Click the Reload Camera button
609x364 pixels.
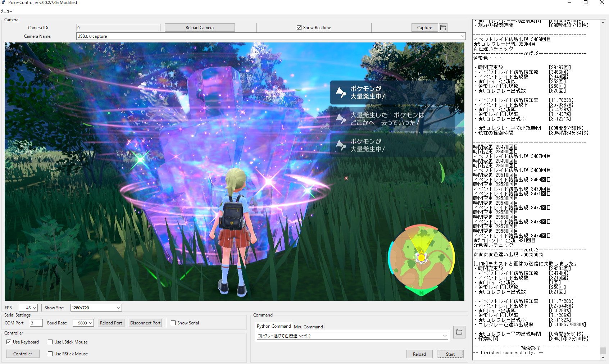pos(200,28)
